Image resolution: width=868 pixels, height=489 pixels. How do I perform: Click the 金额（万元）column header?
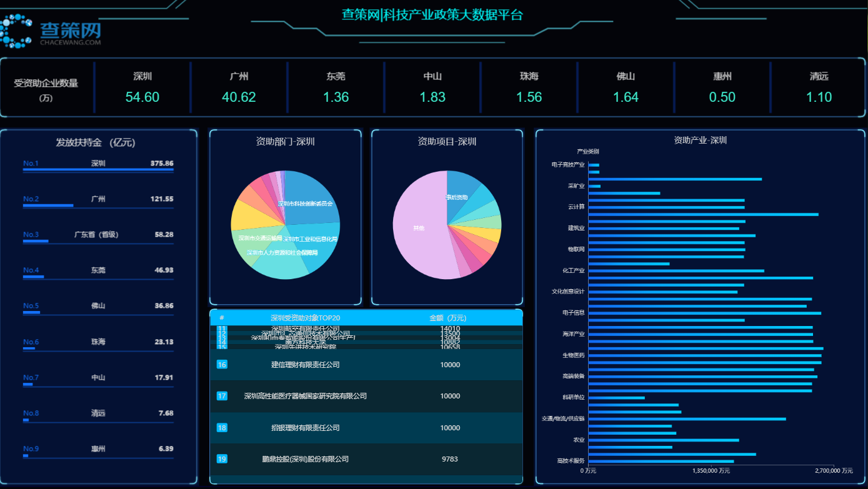click(447, 318)
